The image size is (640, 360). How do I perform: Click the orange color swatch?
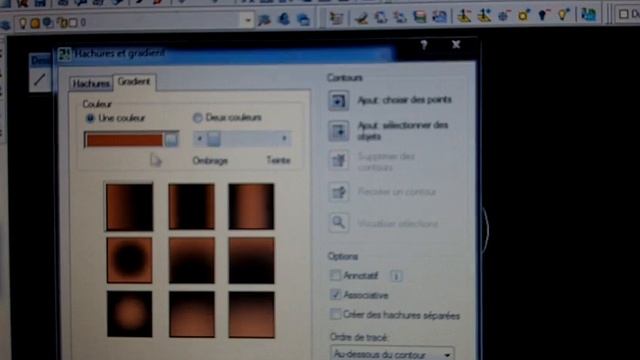(124, 140)
